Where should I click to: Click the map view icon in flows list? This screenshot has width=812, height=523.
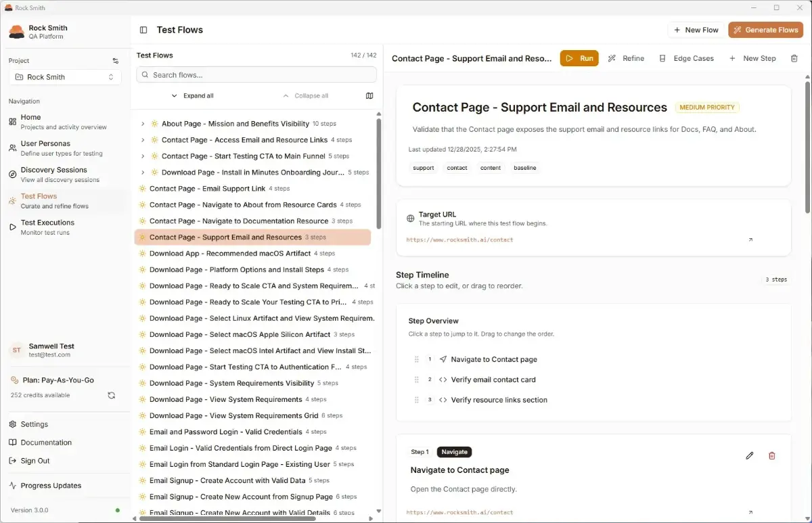pos(369,96)
